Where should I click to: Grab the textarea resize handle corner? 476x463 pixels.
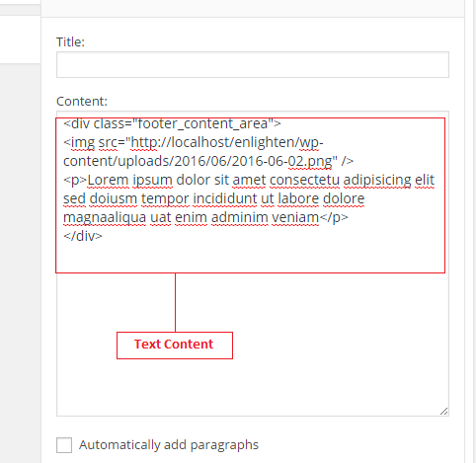[x=443, y=411]
